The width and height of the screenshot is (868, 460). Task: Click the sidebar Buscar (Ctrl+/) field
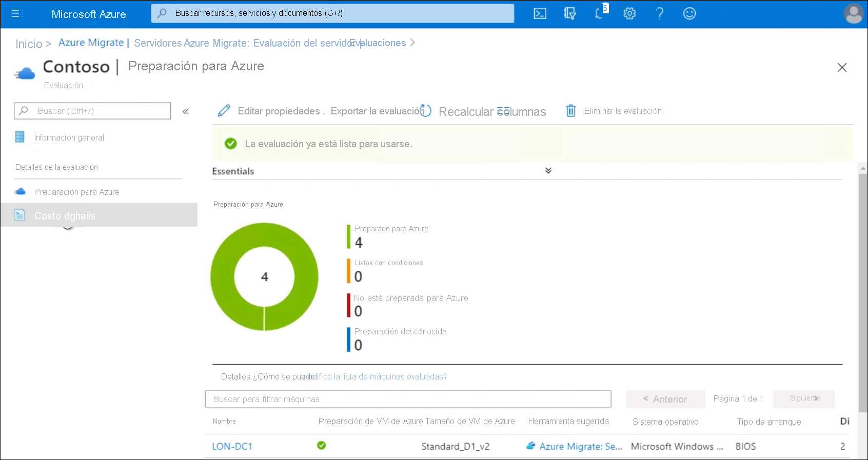[x=92, y=111]
